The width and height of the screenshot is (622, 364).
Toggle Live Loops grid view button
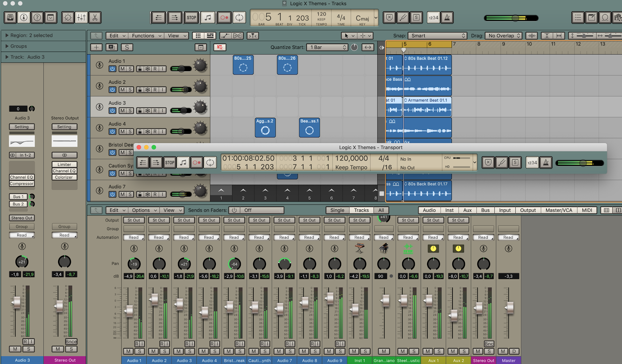(x=198, y=36)
